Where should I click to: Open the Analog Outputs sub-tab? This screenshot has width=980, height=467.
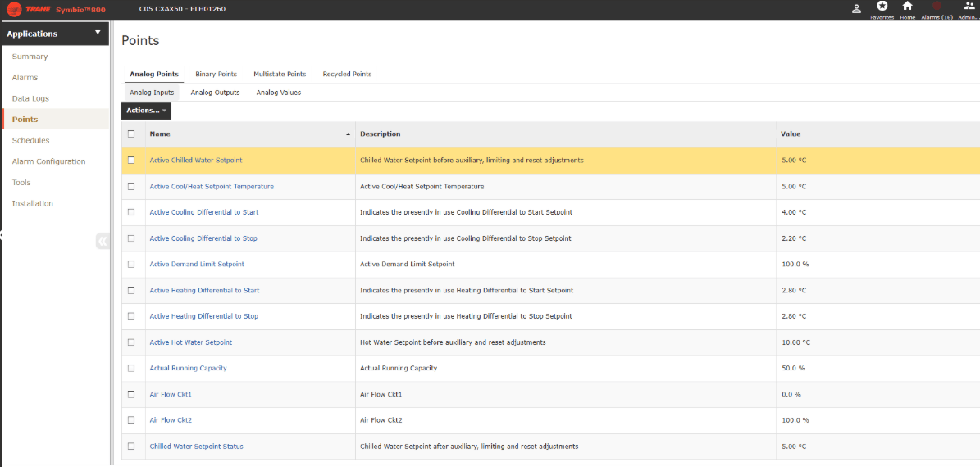coord(215,93)
